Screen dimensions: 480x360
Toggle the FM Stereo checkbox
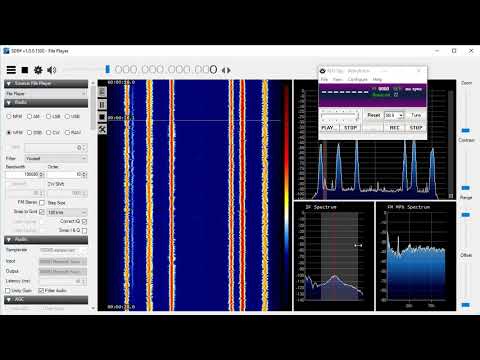tap(42, 202)
